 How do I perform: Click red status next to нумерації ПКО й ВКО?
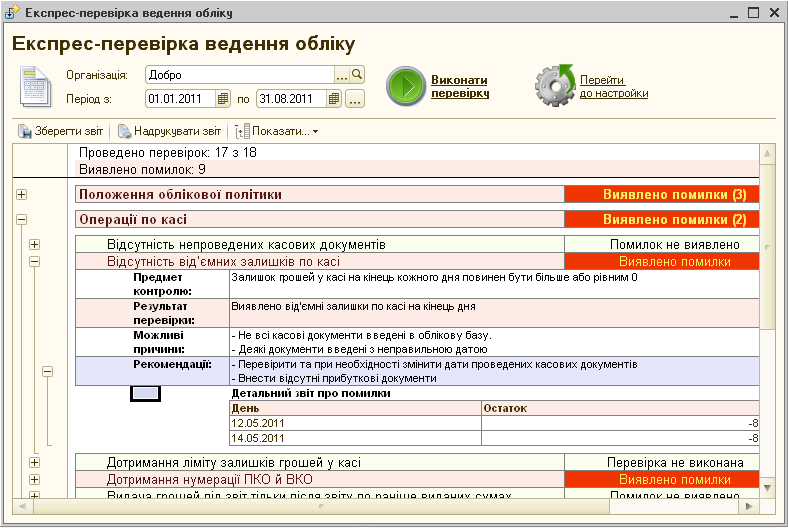pyautogui.click(x=662, y=479)
